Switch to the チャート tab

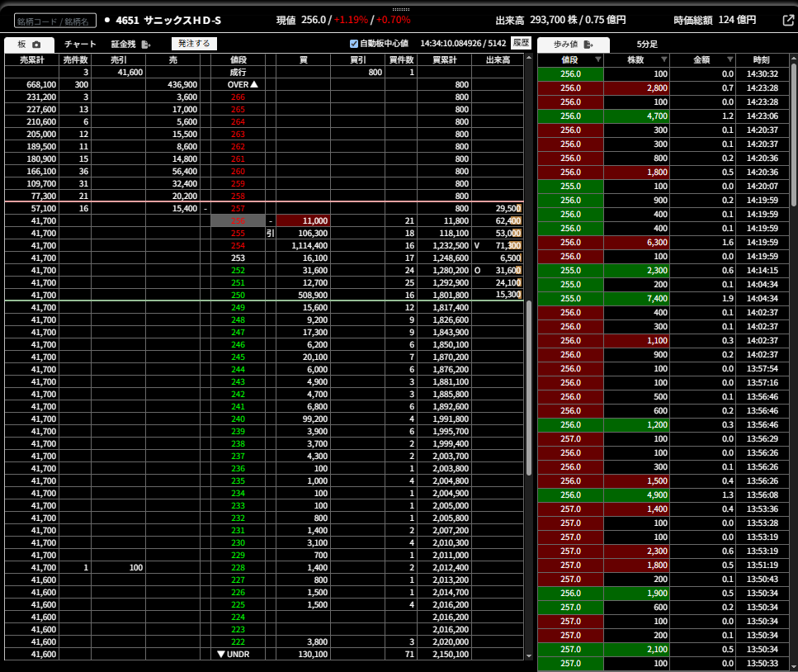[x=80, y=45]
